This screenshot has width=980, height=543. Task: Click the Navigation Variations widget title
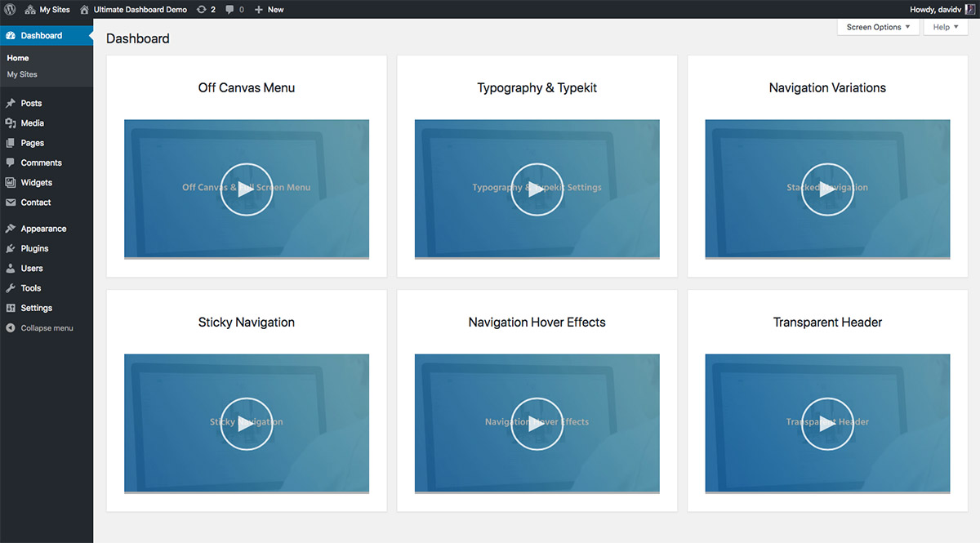click(x=827, y=87)
